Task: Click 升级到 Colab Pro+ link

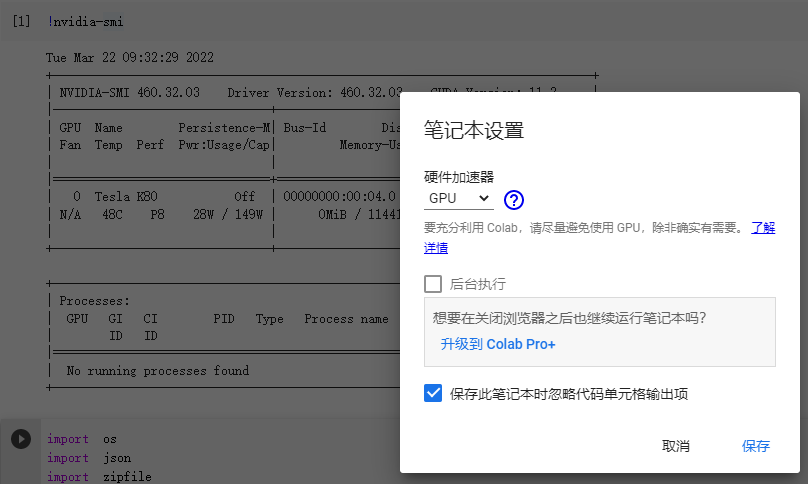Action: point(497,344)
